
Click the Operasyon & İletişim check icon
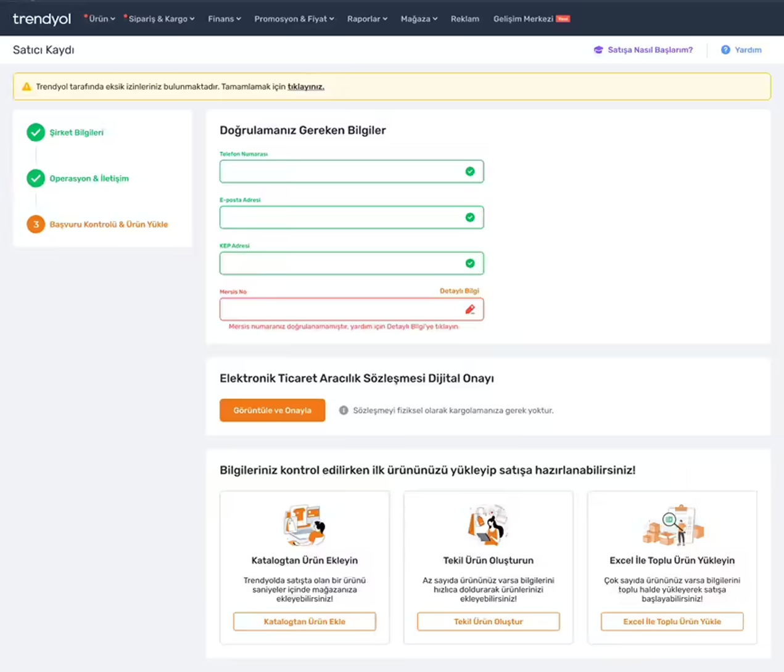click(x=36, y=178)
